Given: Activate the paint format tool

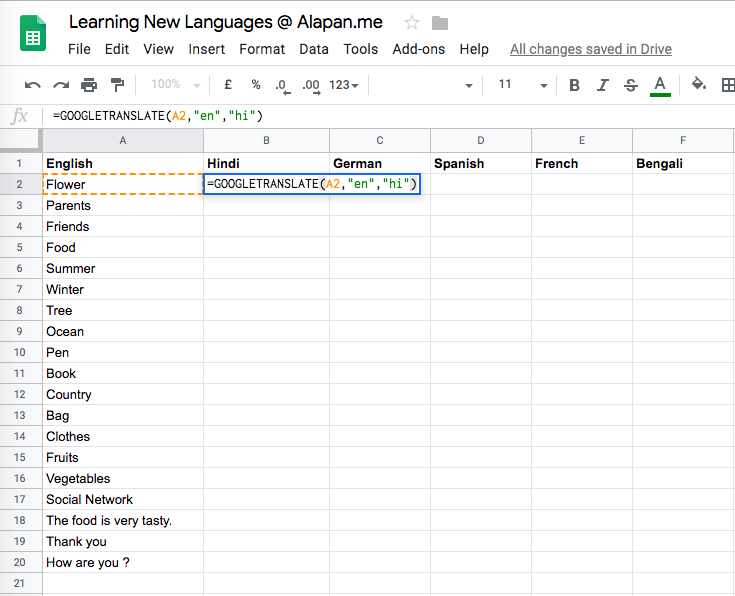Looking at the screenshot, I should 117,85.
